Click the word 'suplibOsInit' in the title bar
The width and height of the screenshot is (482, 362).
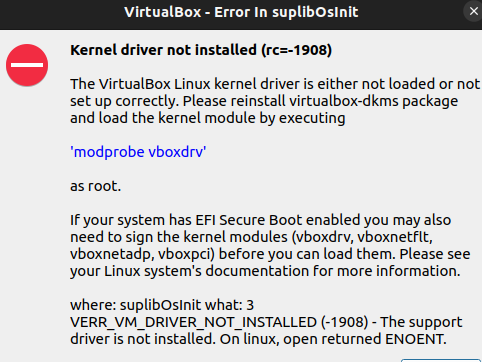point(315,12)
